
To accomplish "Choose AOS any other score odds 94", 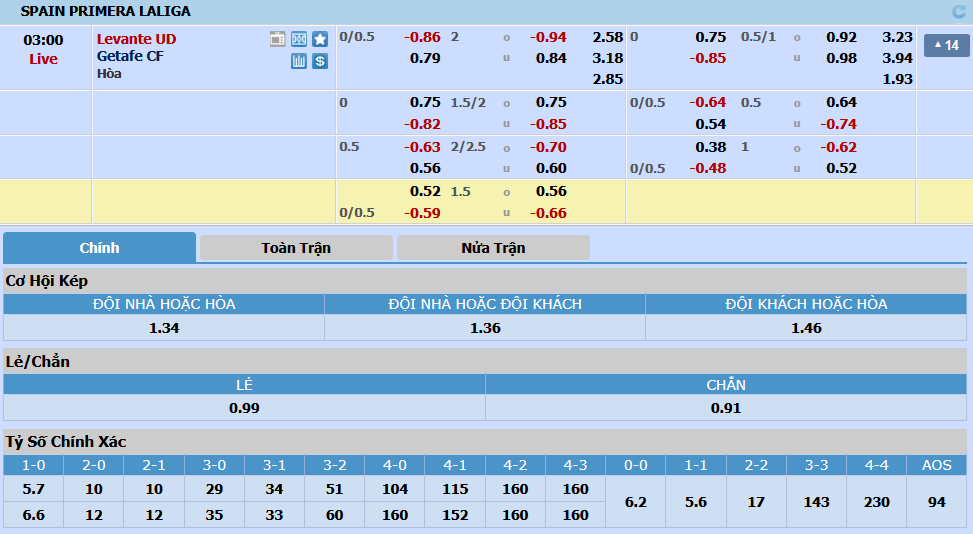I will (x=936, y=502).
